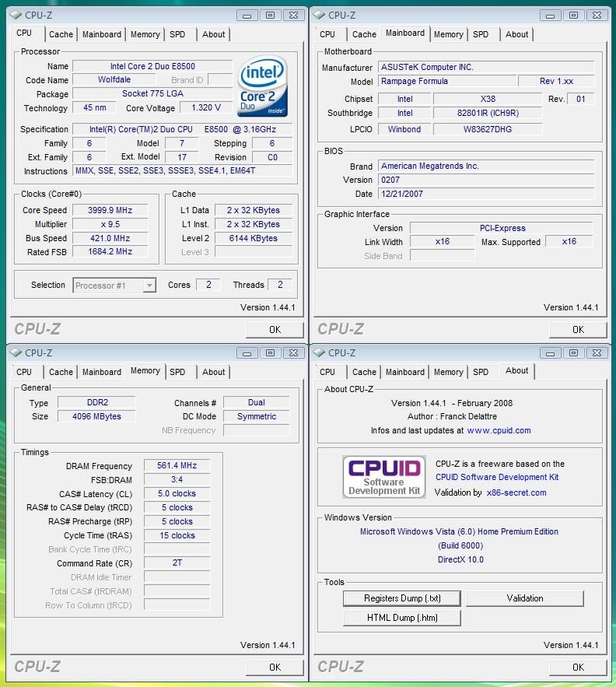
Task: Click the PCI-Express version value
Action: (502, 228)
